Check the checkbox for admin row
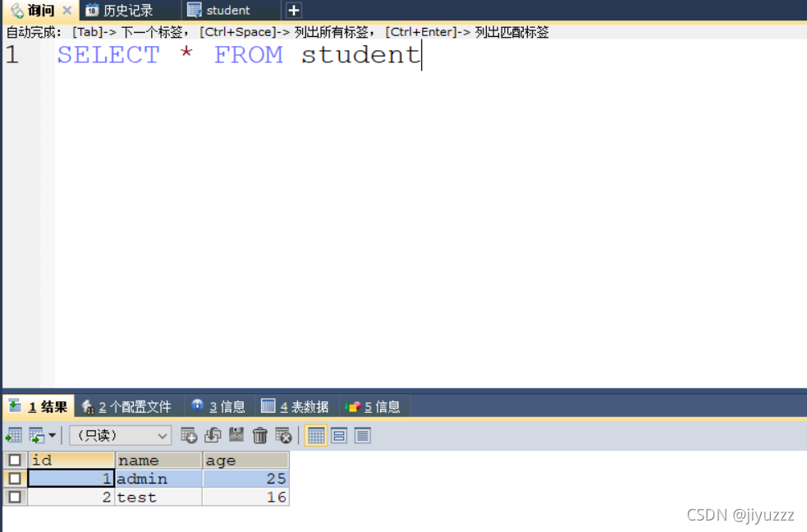The image size is (807, 532). click(15, 479)
